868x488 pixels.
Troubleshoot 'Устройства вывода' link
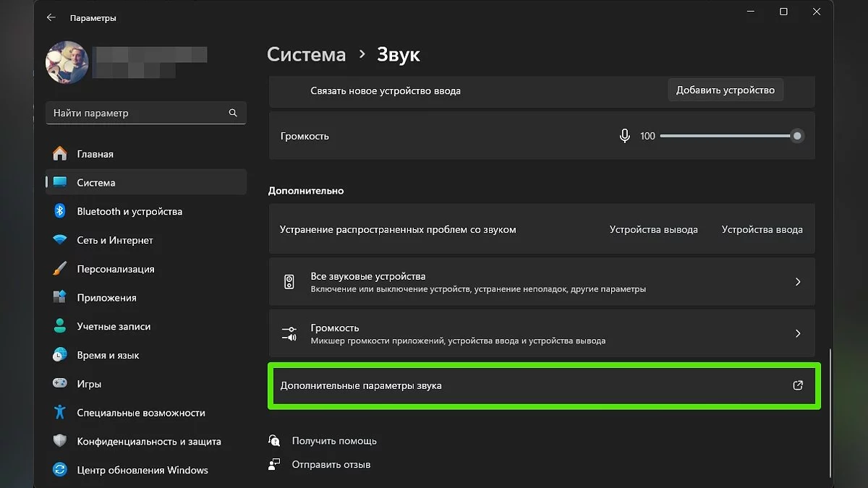(653, 229)
